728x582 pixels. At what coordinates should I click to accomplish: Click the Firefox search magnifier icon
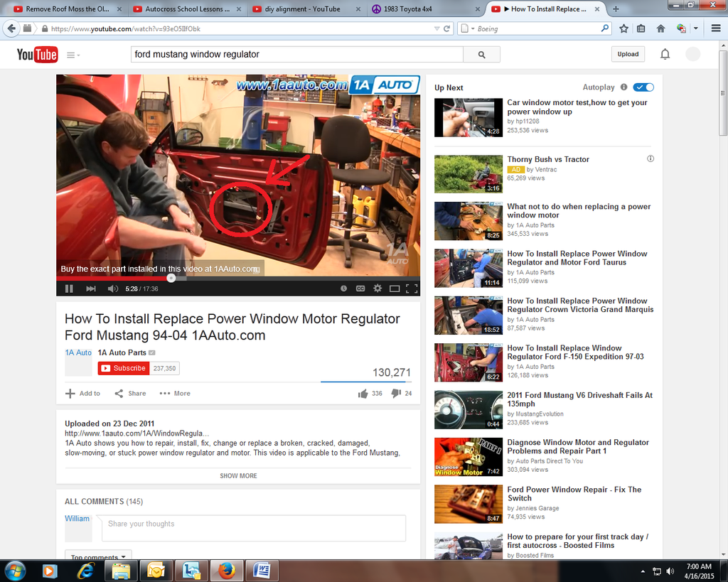[604, 28]
